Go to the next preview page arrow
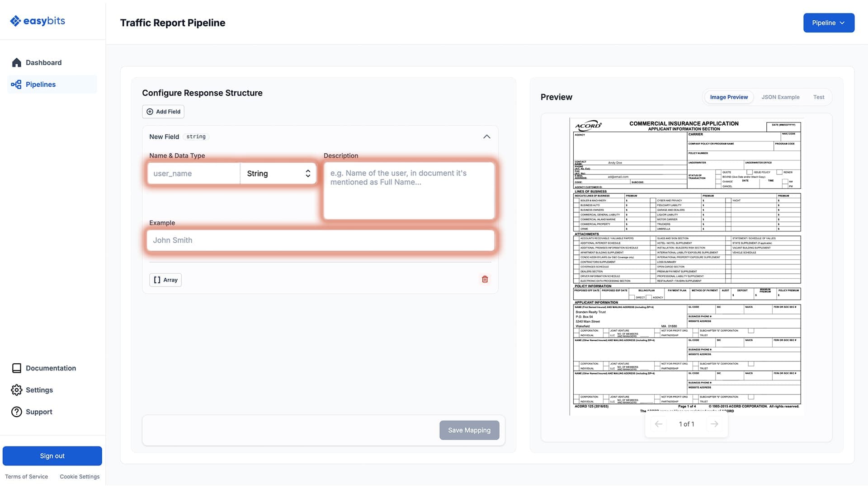 click(714, 424)
